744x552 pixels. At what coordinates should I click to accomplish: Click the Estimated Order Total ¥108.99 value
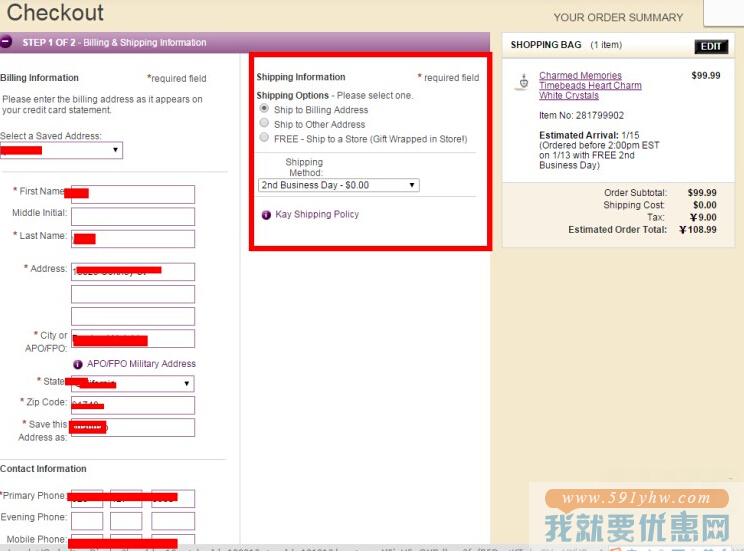(698, 230)
